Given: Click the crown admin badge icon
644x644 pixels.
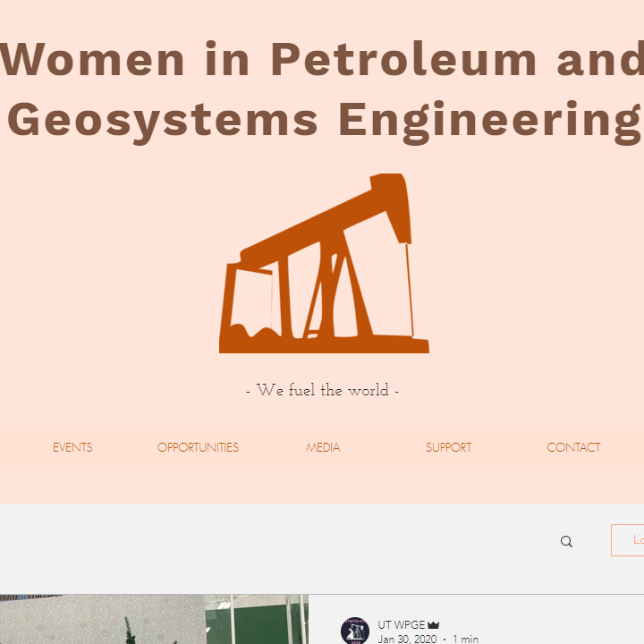Looking at the screenshot, I should 434,625.
